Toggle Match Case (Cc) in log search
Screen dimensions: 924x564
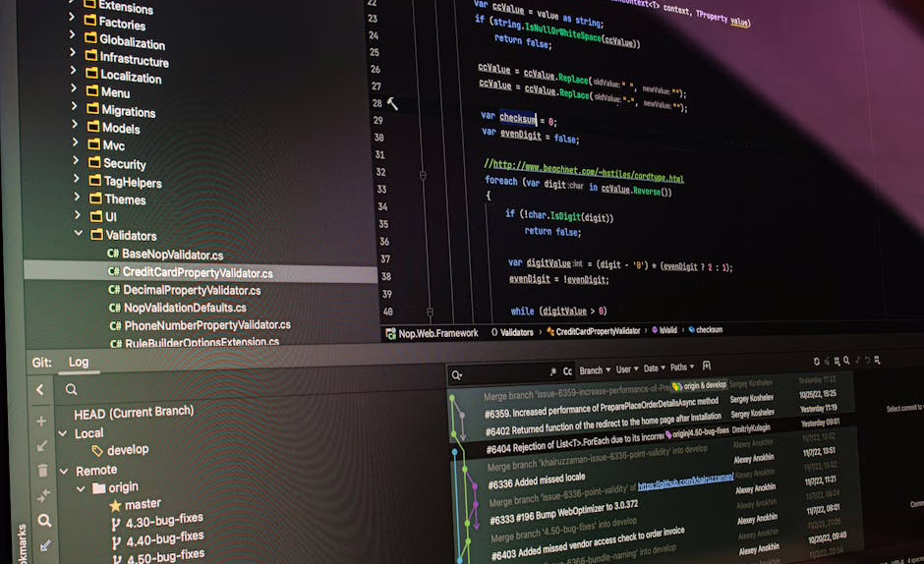[567, 371]
